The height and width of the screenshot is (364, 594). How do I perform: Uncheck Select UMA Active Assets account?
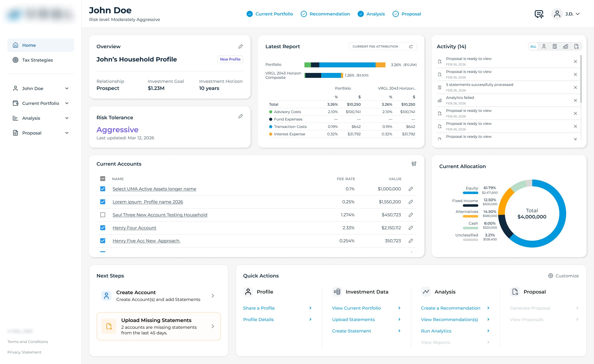point(103,189)
